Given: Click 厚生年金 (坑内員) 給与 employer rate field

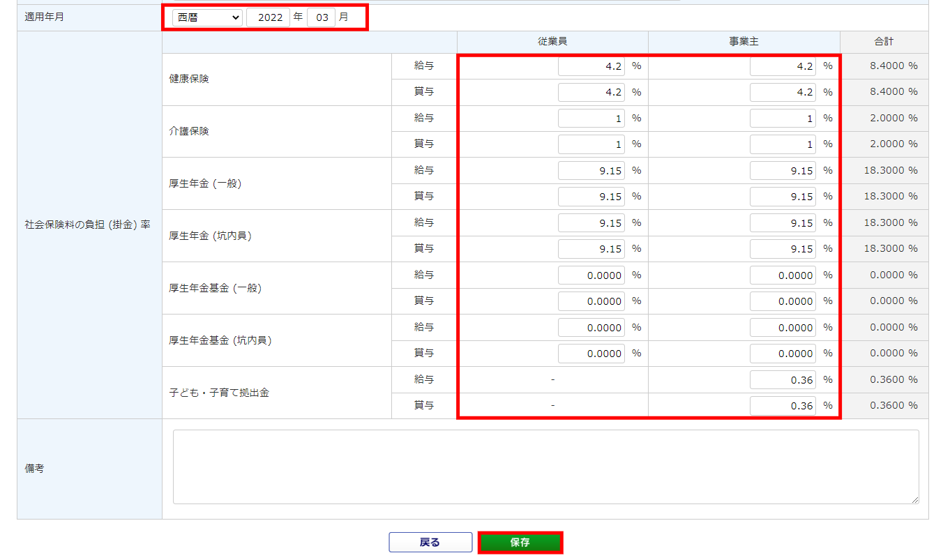Looking at the screenshot, I should click(x=783, y=223).
